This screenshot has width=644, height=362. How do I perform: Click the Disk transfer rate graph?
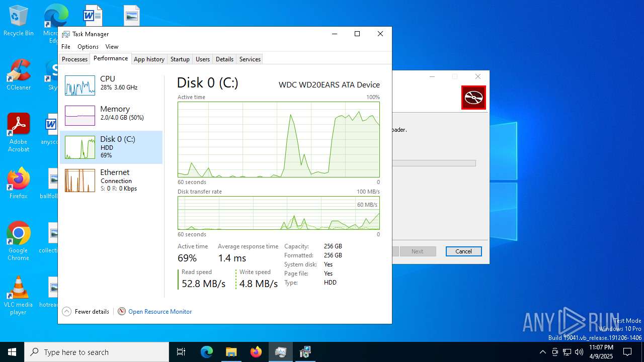pyautogui.click(x=279, y=213)
